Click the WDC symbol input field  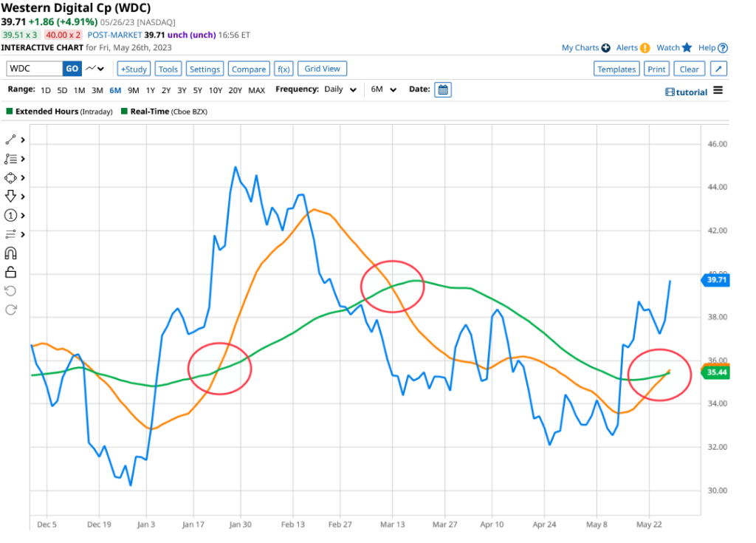[x=34, y=69]
